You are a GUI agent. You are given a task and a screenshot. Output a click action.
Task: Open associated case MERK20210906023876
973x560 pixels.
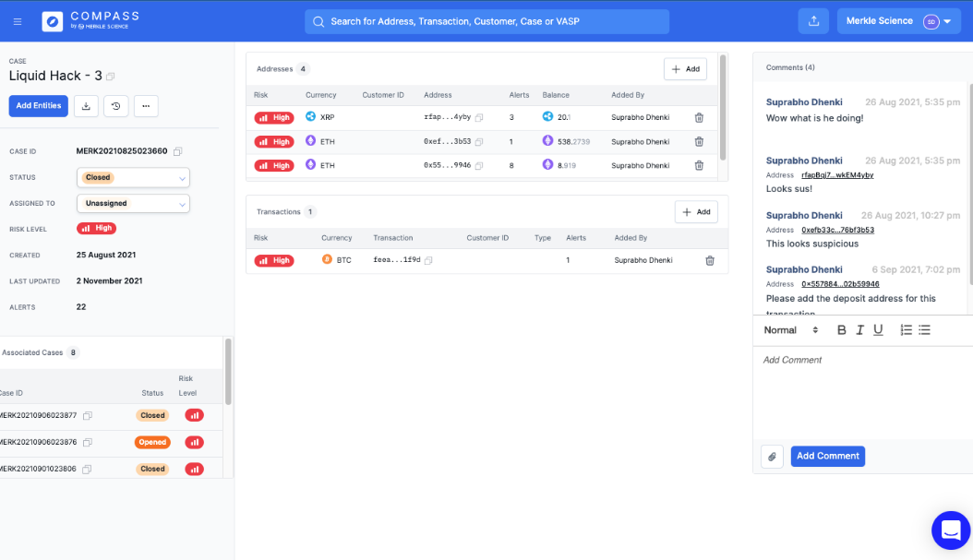pos(38,442)
